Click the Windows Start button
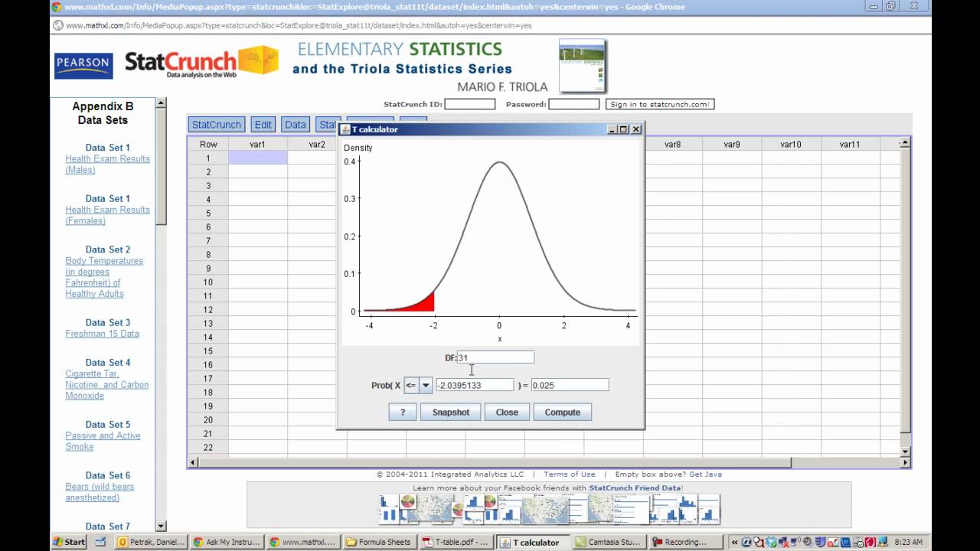 point(69,542)
